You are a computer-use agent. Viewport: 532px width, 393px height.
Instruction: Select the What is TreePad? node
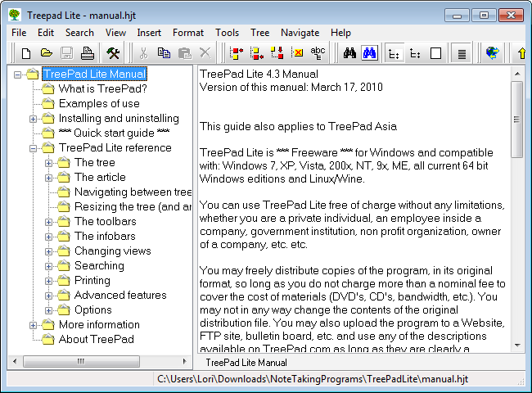103,89
